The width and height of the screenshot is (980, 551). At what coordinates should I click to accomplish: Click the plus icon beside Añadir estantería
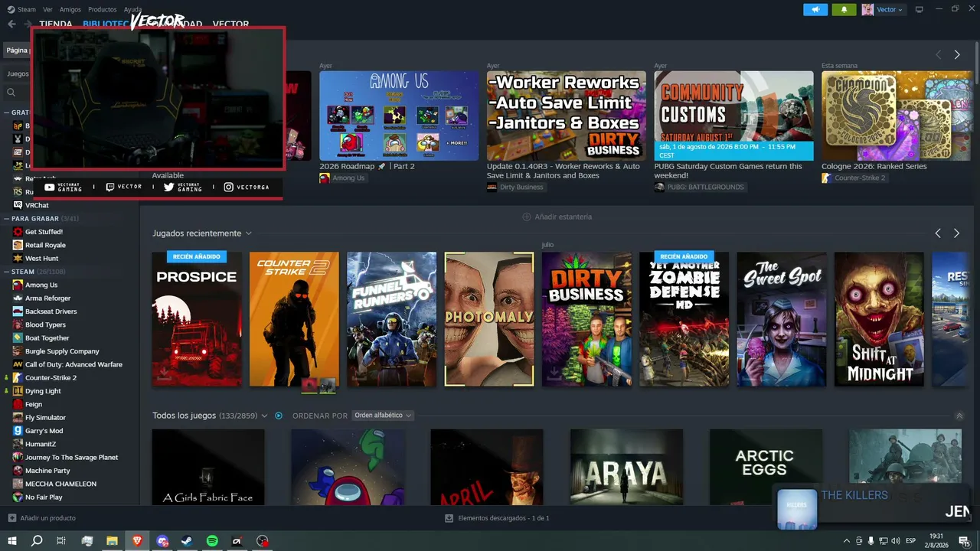526,217
